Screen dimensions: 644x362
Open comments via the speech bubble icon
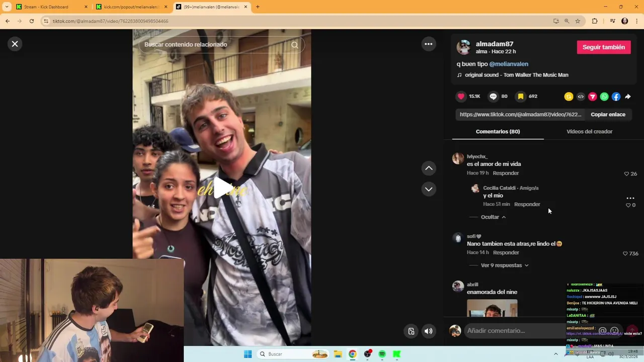(493, 97)
